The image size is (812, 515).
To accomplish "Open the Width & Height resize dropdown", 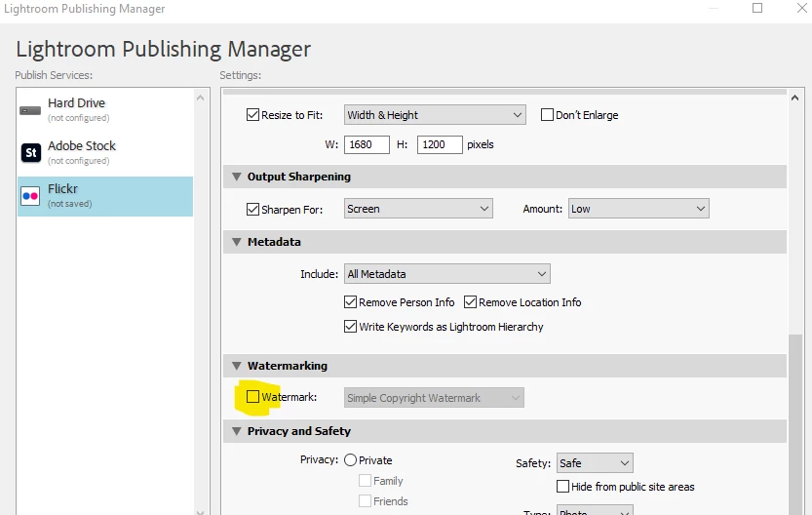I will (435, 115).
